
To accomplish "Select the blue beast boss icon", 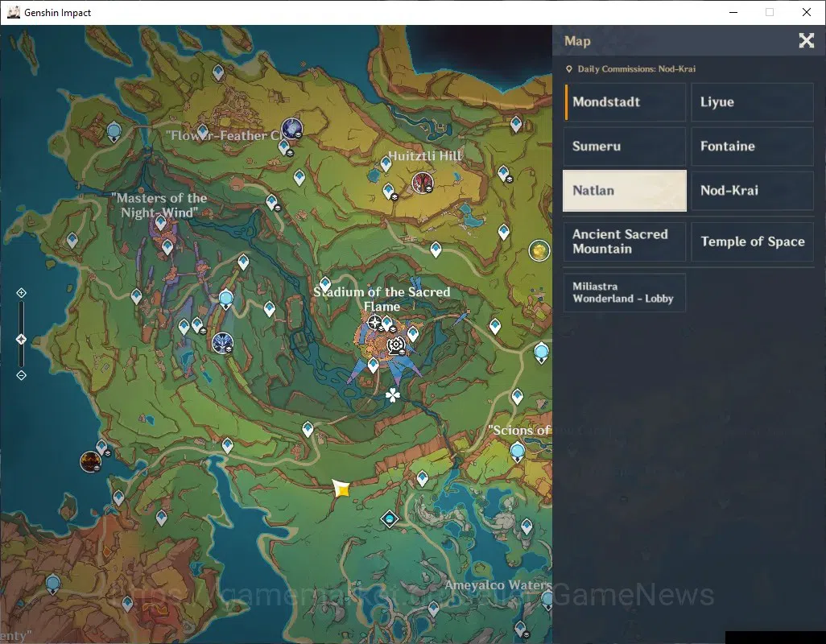I will click(222, 343).
